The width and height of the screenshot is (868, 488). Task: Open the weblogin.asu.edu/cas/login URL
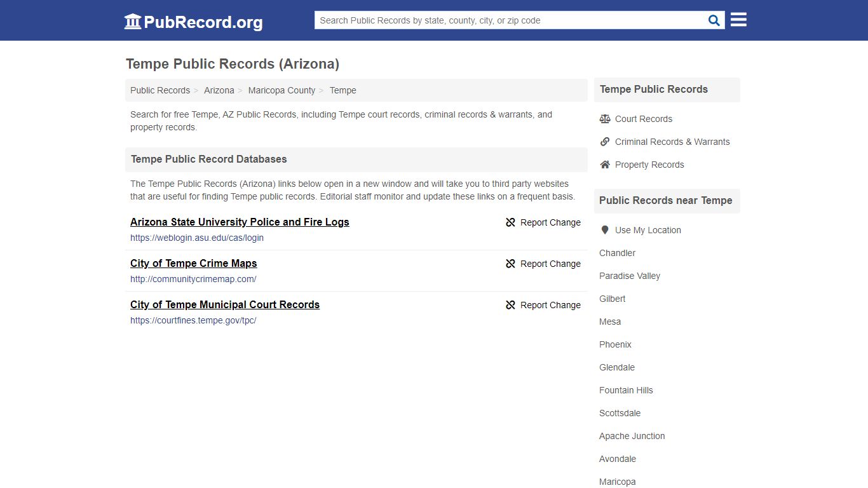click(x=197, y=238)
